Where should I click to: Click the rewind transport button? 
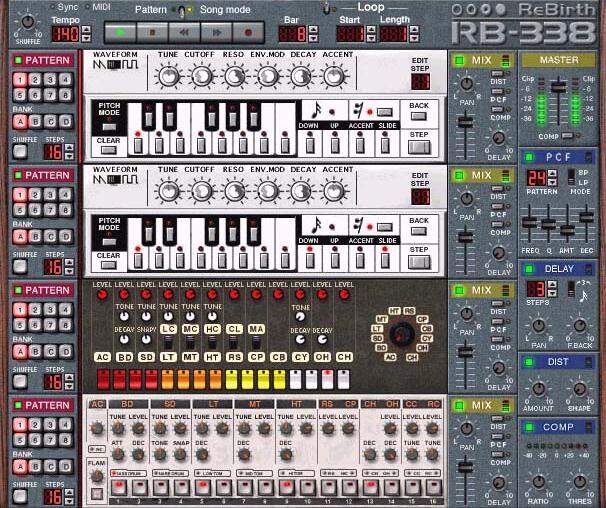tap(184, 32)
